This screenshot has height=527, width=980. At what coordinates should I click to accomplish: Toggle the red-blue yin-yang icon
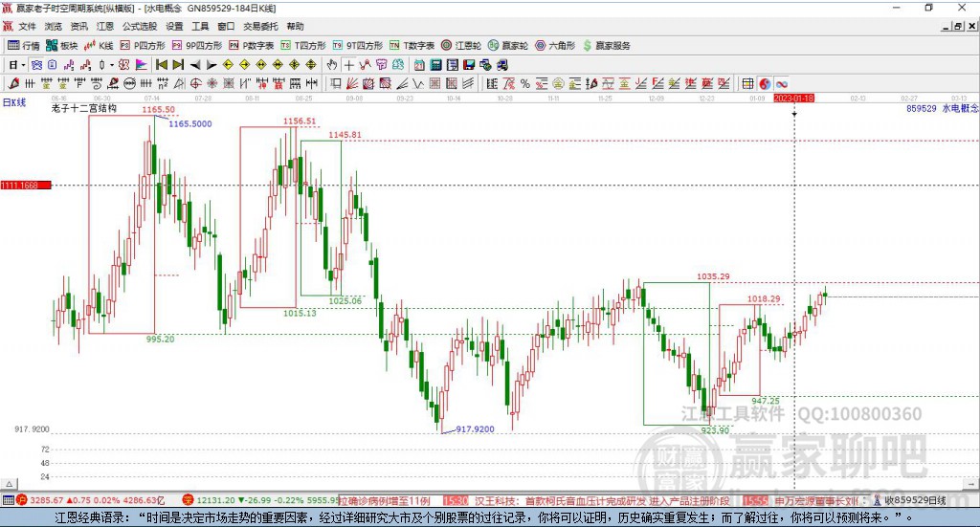(x=765, y=83)
